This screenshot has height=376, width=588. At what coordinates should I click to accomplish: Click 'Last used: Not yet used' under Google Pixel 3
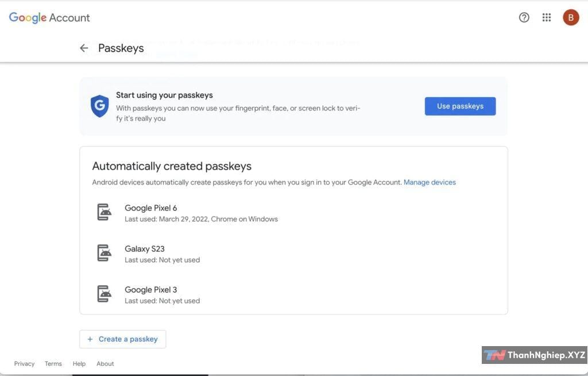(x=162, y=301)
